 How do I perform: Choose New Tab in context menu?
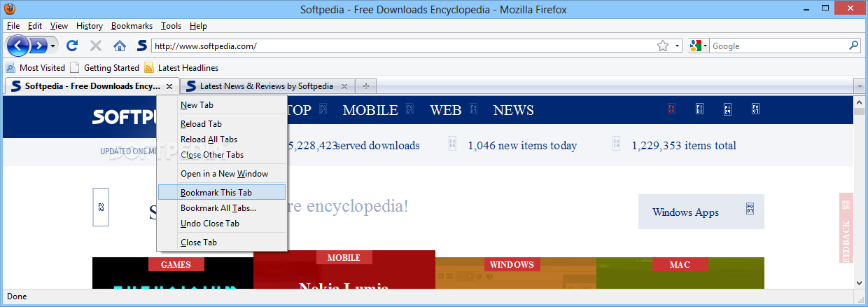tap(222, 105)
